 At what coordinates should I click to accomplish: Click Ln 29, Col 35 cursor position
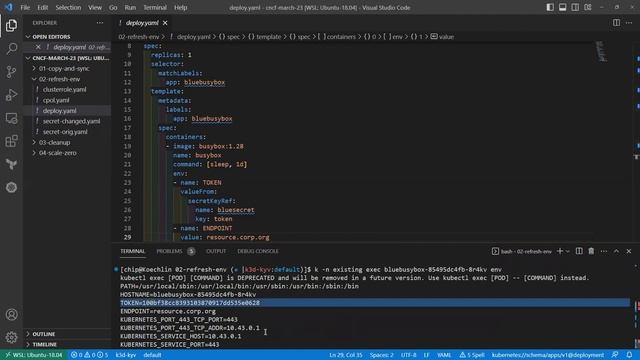pos(346,355)
